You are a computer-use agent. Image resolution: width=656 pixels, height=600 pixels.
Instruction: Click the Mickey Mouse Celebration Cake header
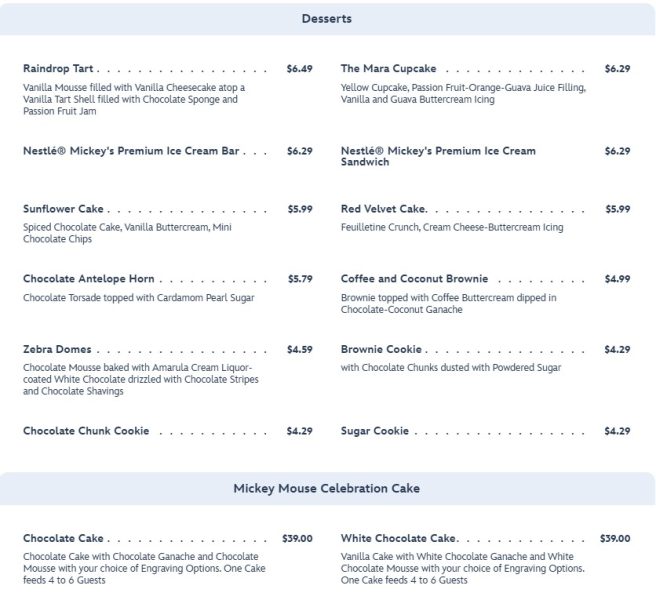[327, 489]
